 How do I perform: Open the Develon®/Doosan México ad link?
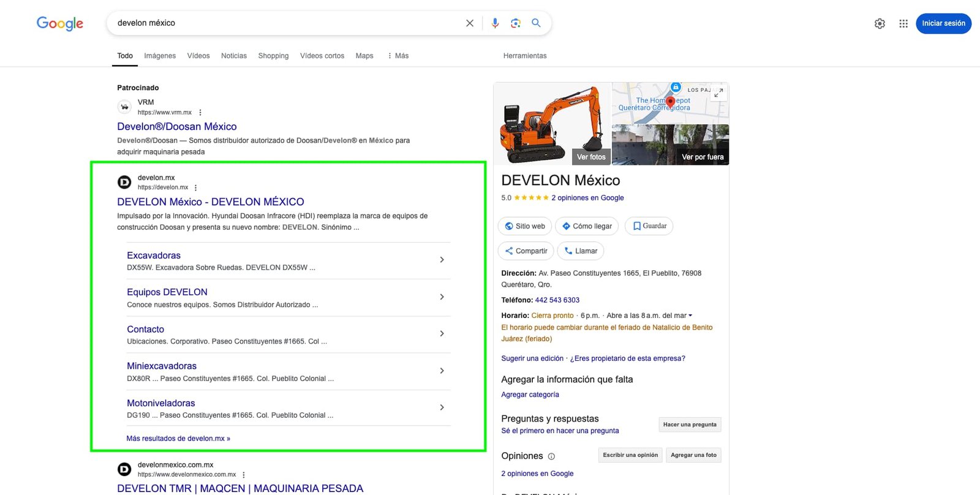coord(177,127)
